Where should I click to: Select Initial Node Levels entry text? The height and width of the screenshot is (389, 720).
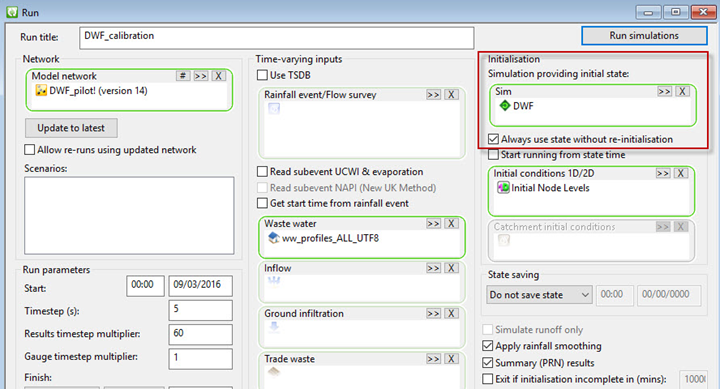pyautogui.click(x=550, y=188)
